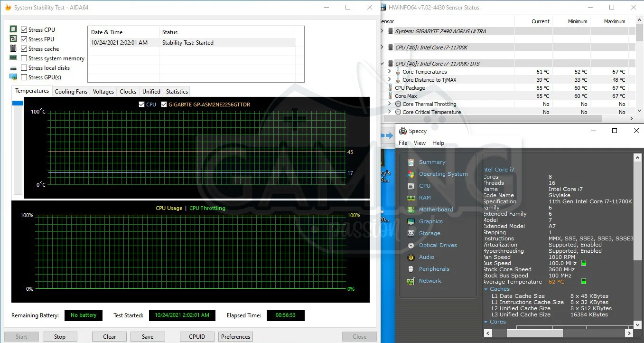This screenshot has height=343, width=644.
Task: Select the Stability Test: Started log row
Action: pyautogui.click(x=191, y=43)
